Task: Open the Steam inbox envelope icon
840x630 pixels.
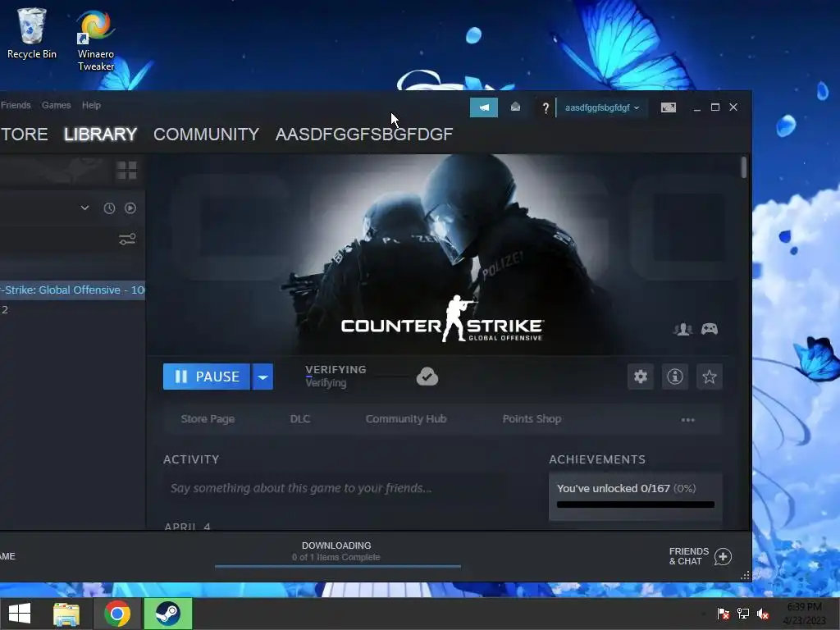Action: (x=515, y=107)
